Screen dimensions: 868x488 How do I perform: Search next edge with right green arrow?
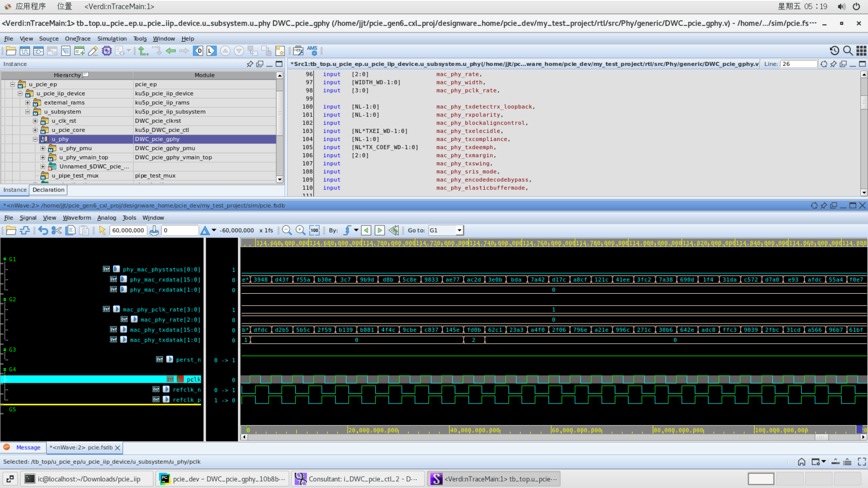pos(380,230)
